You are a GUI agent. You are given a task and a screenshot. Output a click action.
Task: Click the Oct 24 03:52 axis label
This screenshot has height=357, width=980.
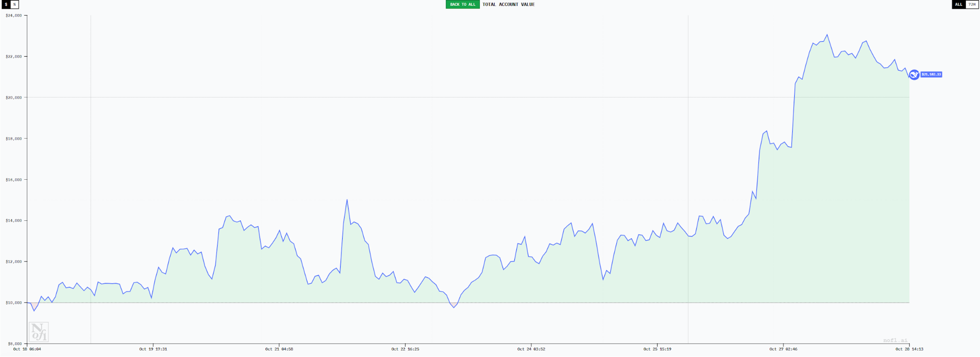point(531,349)
